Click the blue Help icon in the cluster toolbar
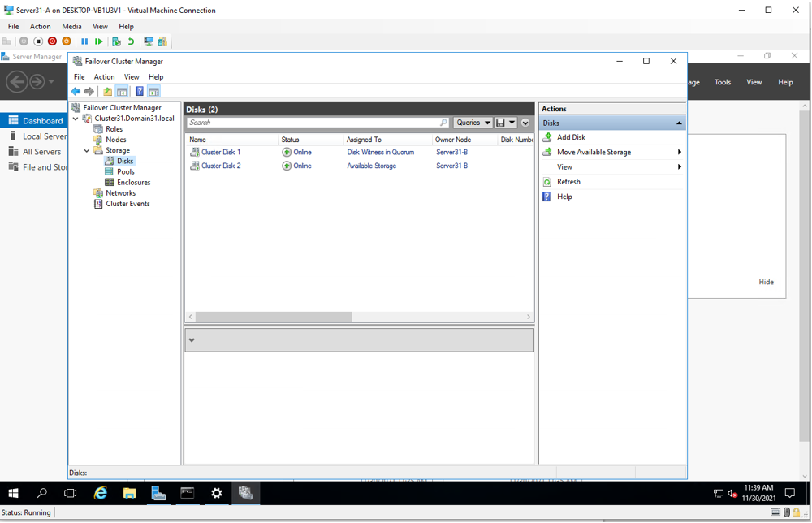812x523 pixels. 140,92
